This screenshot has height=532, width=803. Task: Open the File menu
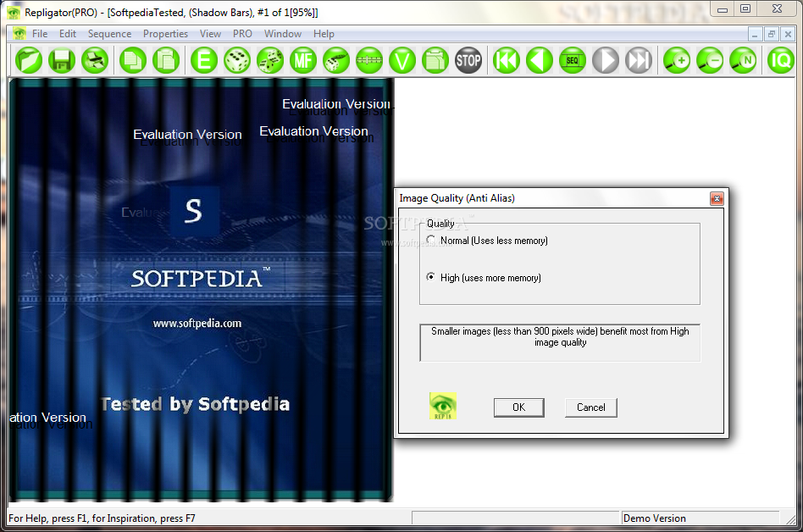pyautogui.click(x=40, y=34)
